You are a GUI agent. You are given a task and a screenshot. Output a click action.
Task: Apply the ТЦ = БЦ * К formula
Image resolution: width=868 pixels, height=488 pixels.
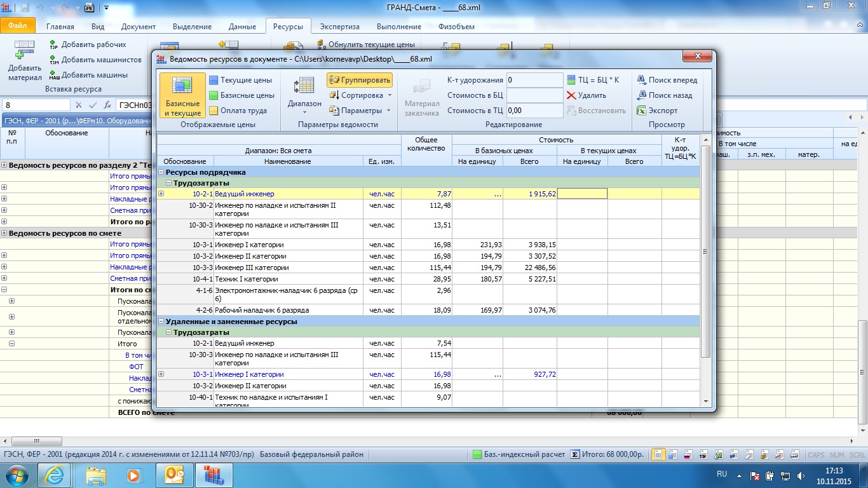(x=593, y=80)
